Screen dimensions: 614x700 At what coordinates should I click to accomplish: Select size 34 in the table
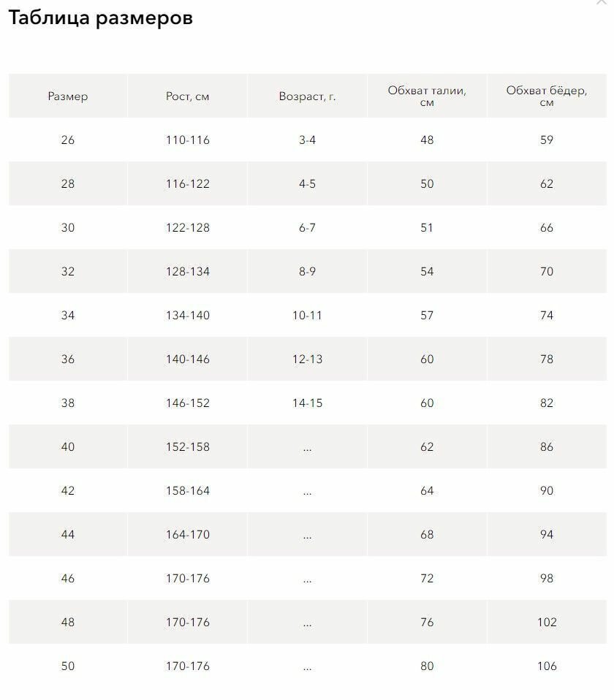(x=68, y=315)
